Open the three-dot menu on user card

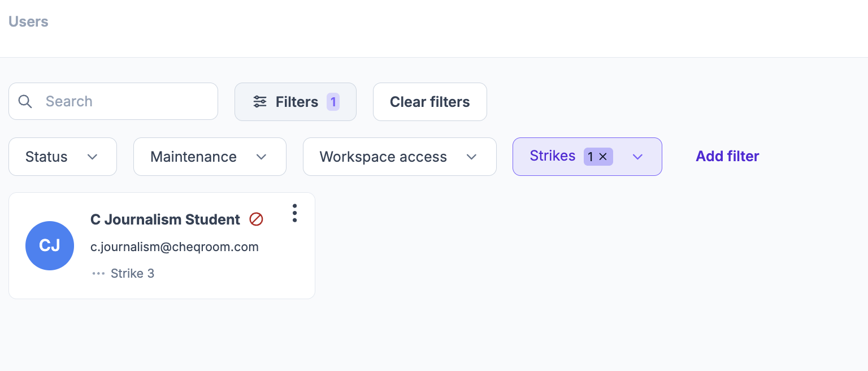(294, 213)
